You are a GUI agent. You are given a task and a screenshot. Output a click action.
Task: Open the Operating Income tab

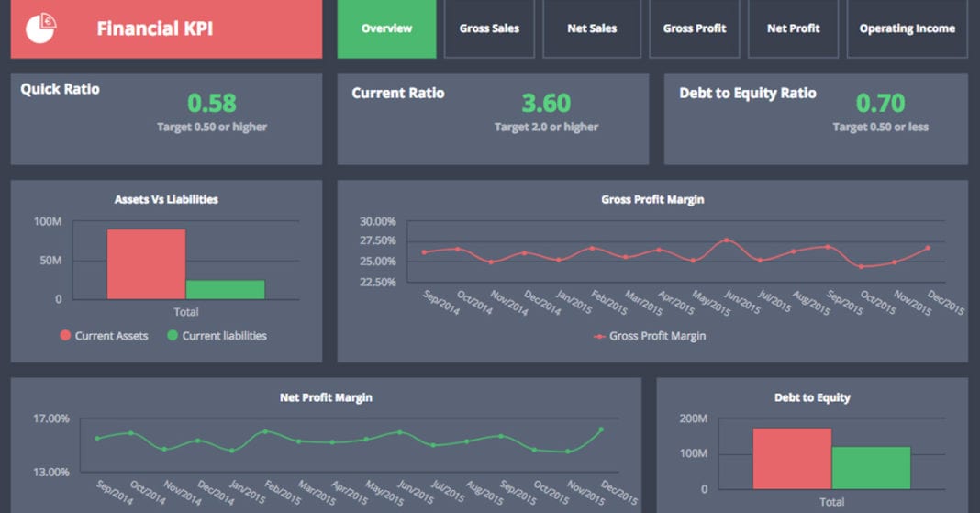[907, 28]
